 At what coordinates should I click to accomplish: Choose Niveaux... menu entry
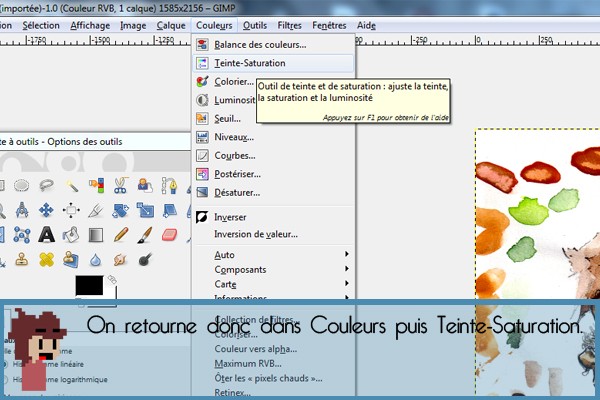click(274, 137)
